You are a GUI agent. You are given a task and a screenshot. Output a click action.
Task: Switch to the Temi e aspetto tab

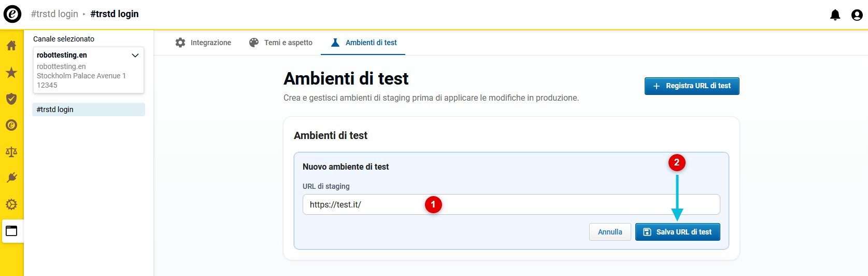click(x=280, y=43)
